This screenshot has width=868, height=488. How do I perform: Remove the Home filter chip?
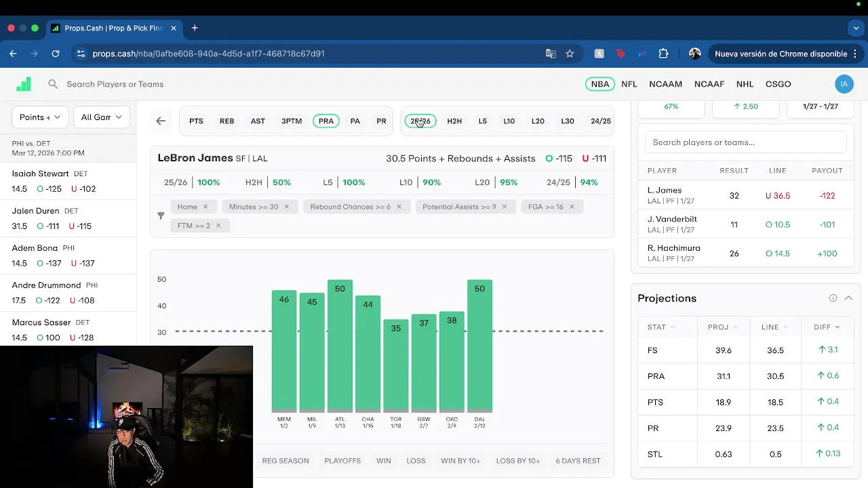coord(205,207)
